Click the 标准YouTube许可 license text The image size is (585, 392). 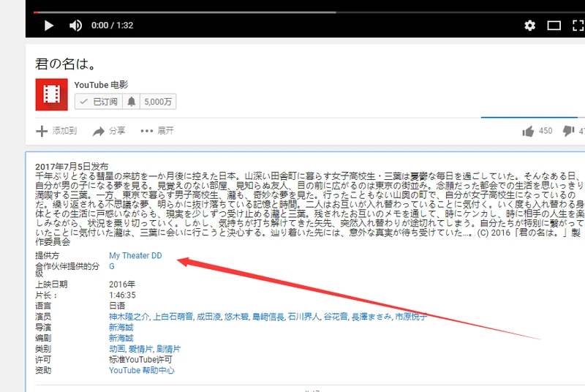point(140,360)
